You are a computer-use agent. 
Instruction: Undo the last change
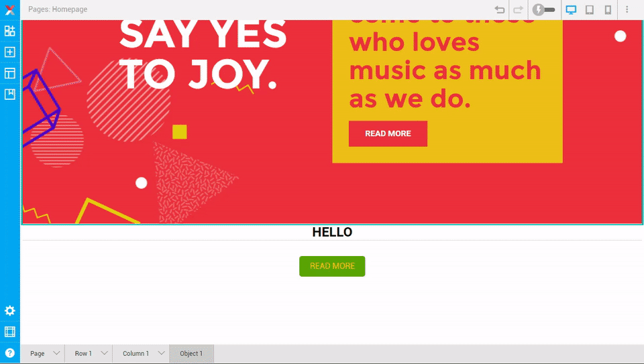499,9
